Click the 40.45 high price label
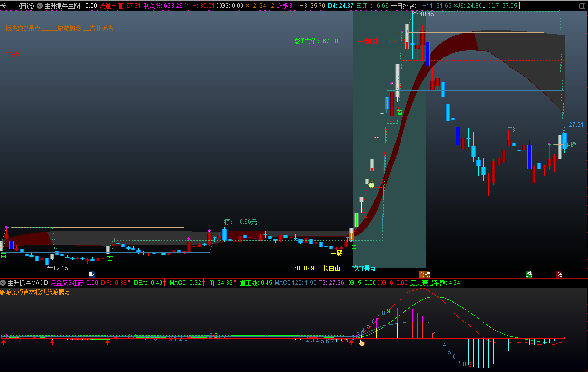Viewport: 588px width, 372px height. click(427, 14)
